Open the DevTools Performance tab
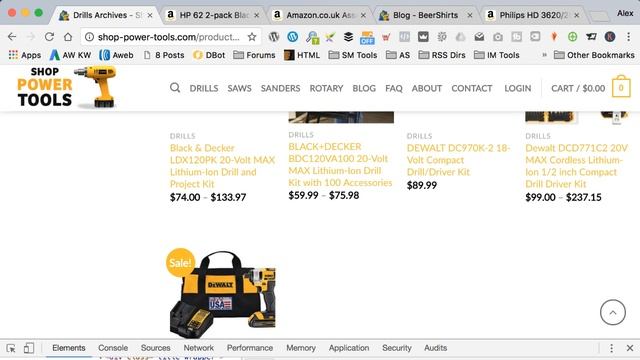 tap(250, 348)
